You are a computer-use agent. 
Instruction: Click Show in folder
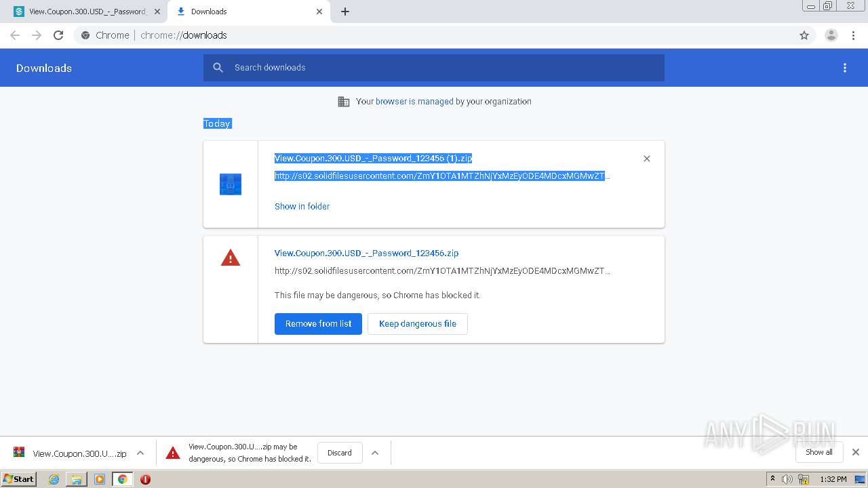[x=302, y=206]
